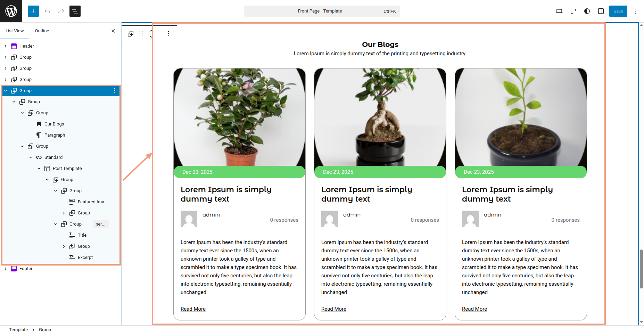This screenshot has height=334, width=644.
Task: Click the block toolbar drag handle
Action: (141, 34)
